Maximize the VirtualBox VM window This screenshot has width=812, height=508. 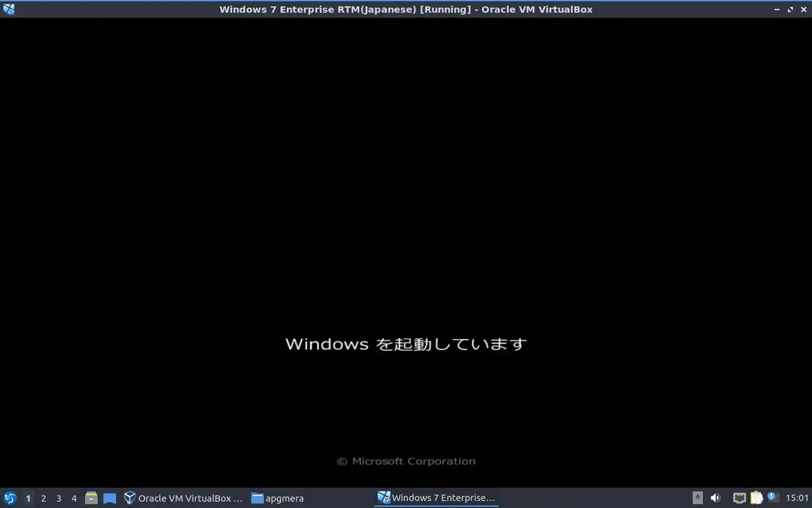click(790, 10)
